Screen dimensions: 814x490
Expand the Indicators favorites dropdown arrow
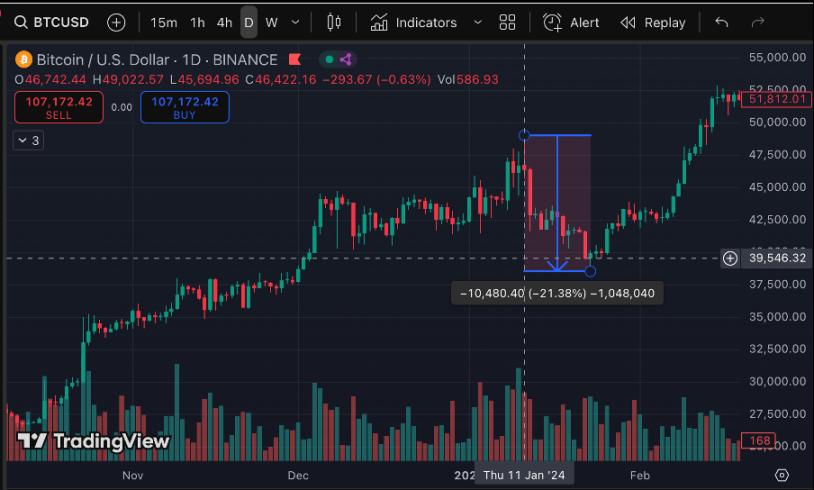tap(477, 22)
